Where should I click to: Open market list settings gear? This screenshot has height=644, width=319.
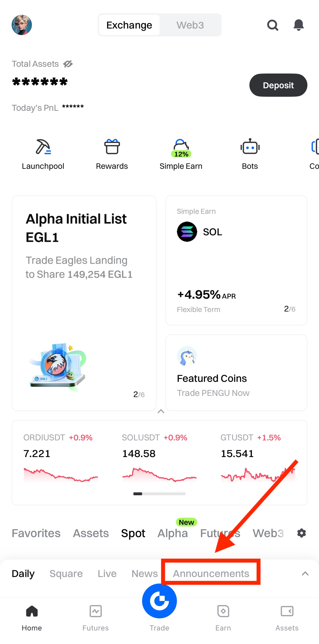click(x=302, y=533)
